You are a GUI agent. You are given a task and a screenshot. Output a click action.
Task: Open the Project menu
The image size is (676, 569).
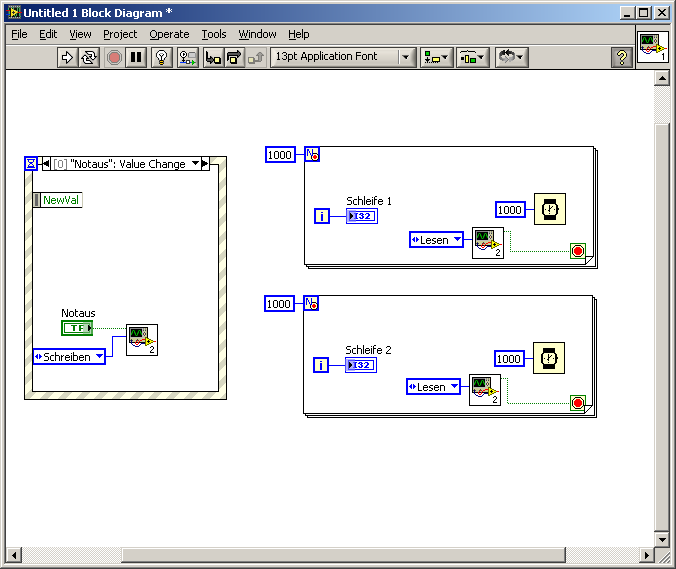click(x=120, y=34)
